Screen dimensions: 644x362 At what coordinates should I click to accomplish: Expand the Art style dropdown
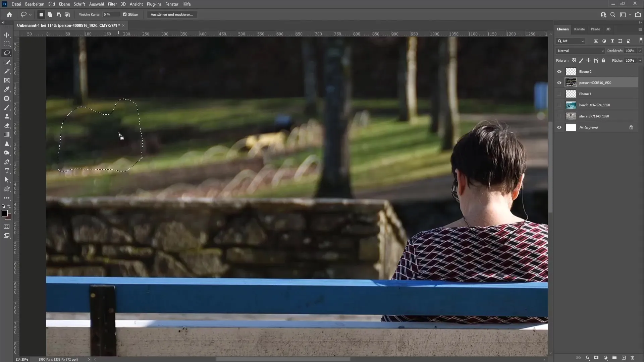pos(582,41)
